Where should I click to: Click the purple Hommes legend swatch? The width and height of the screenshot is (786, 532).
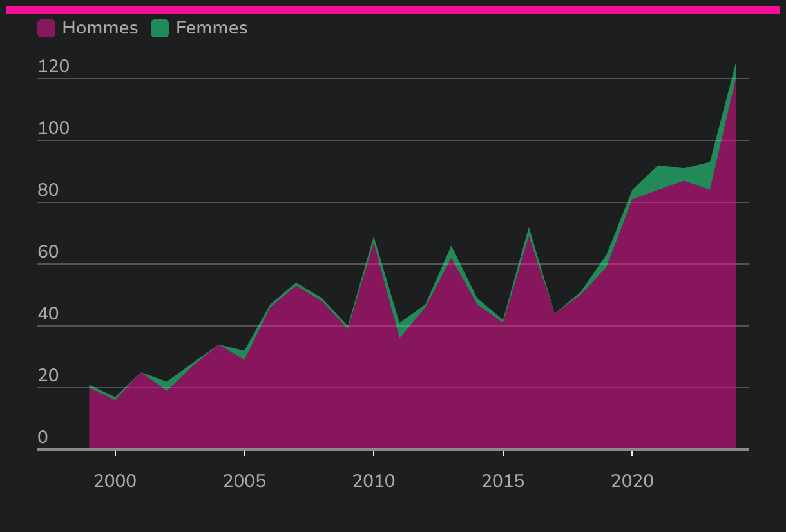click(x=46, y=28)
